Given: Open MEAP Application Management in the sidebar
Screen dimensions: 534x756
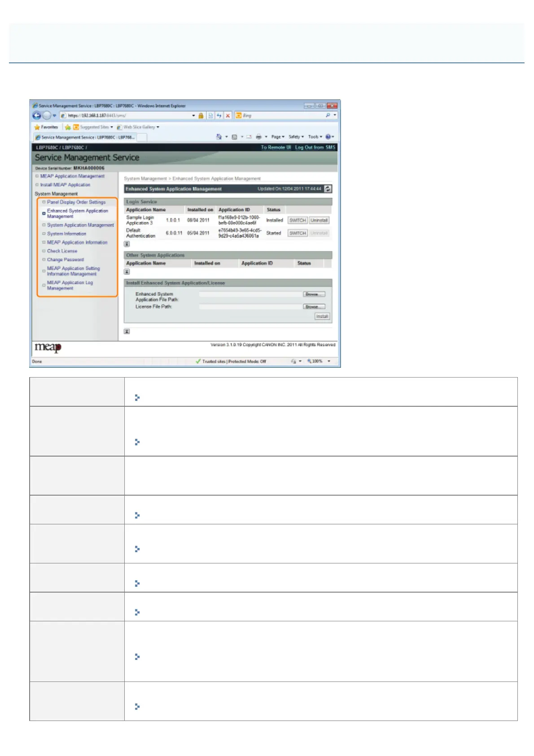Looking at the screenshot, I should (x=72, y=176).
